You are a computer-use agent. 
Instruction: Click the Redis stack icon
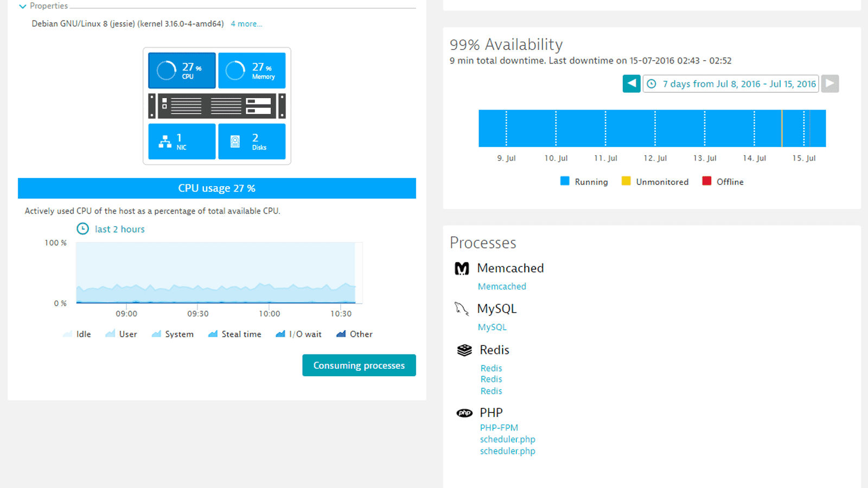[464, 350]
